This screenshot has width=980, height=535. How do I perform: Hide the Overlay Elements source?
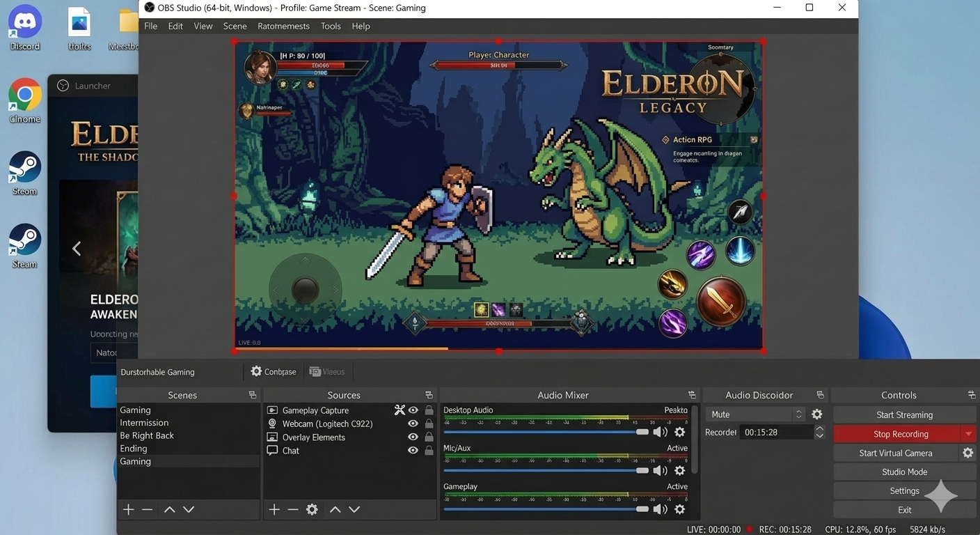(413, 437)
